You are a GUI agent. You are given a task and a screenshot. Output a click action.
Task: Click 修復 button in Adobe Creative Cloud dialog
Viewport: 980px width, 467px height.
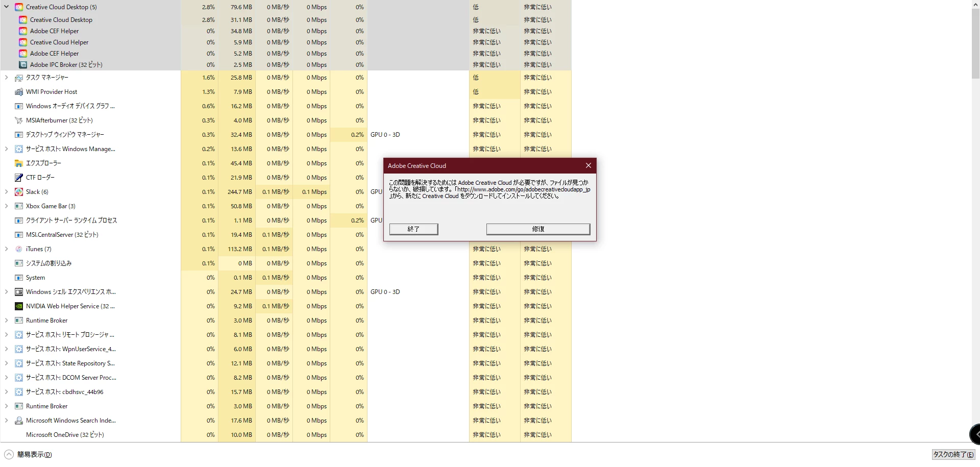point(538,229)
